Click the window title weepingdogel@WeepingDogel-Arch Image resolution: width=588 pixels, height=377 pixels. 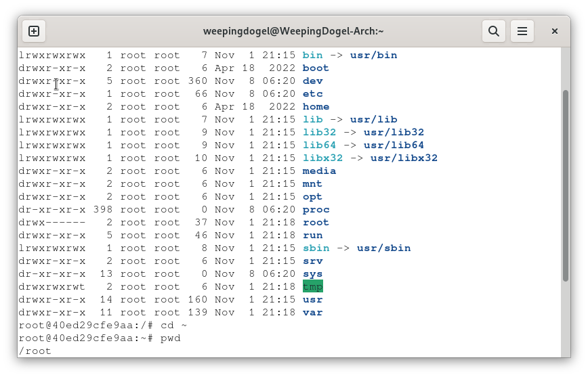(x=293, y=31)
